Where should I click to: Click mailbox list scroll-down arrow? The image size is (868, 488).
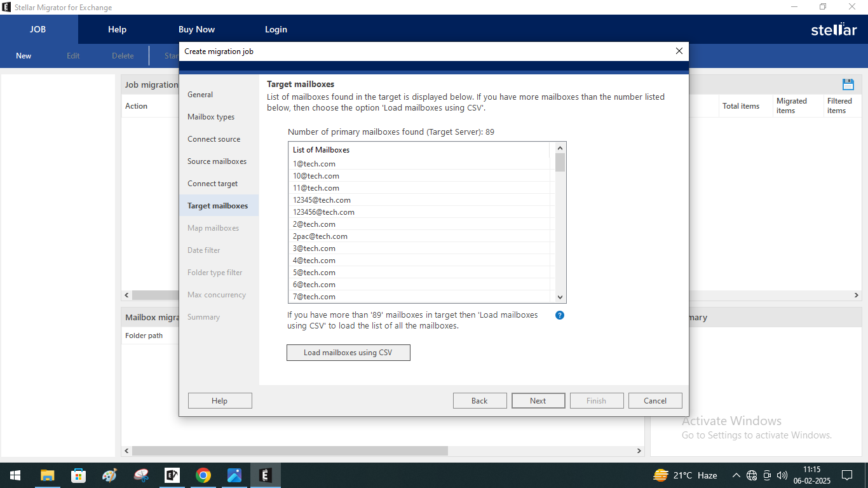(x=560, y=297)
